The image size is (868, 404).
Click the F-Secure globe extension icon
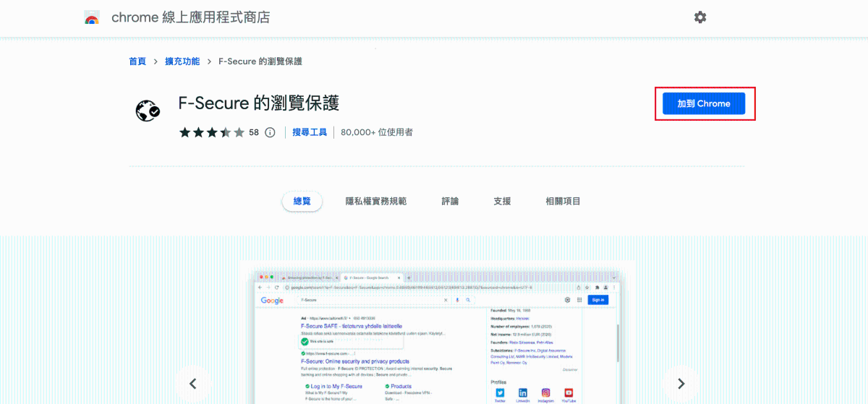click(148, 111)
